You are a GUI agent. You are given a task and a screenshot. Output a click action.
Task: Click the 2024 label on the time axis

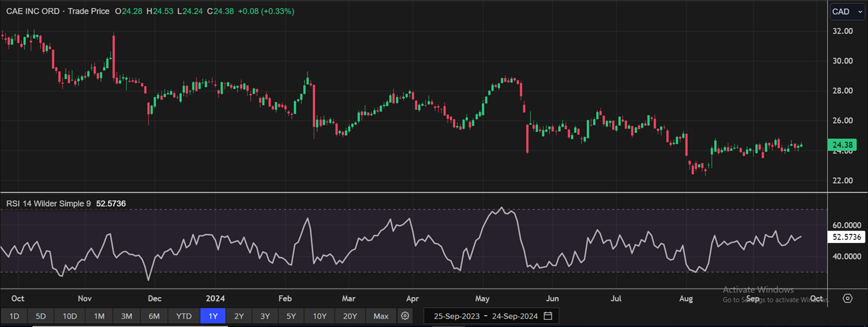[215, 299]
